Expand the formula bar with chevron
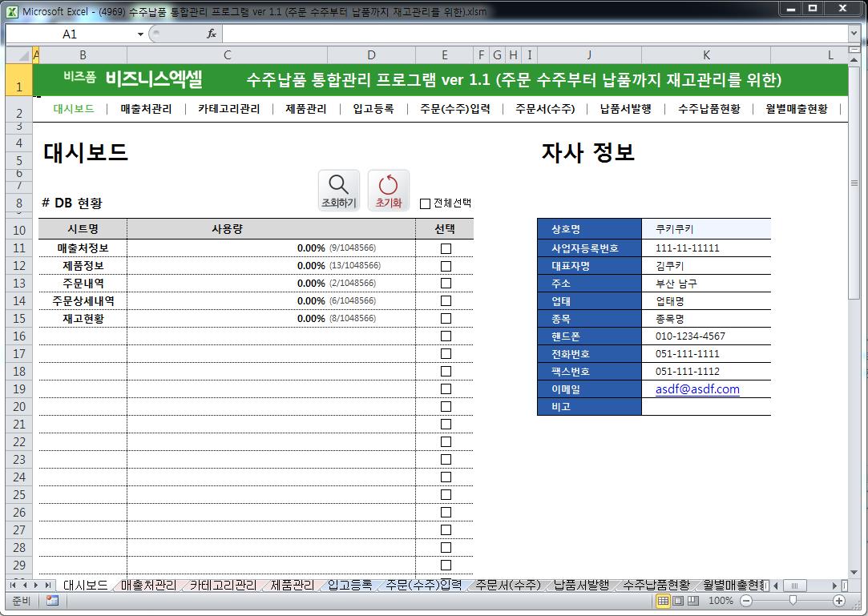Image resolution: width=868 pixels, height=616 pixels. click(x=854, y=34)
